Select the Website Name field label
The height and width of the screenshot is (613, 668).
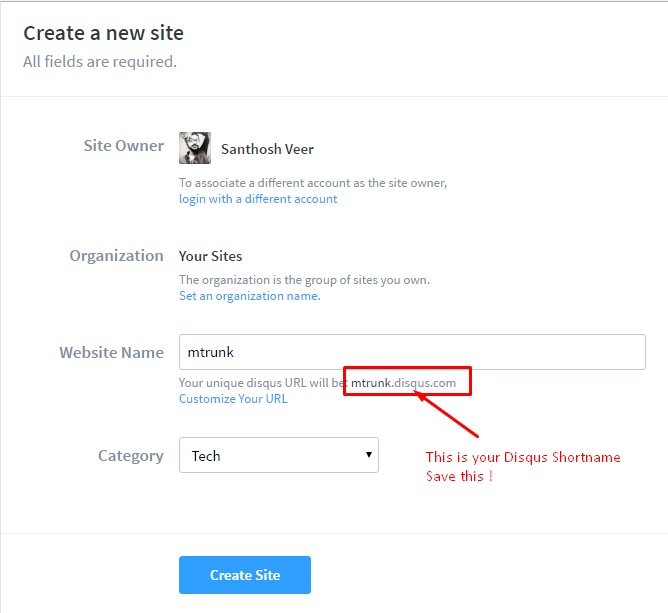111,353
